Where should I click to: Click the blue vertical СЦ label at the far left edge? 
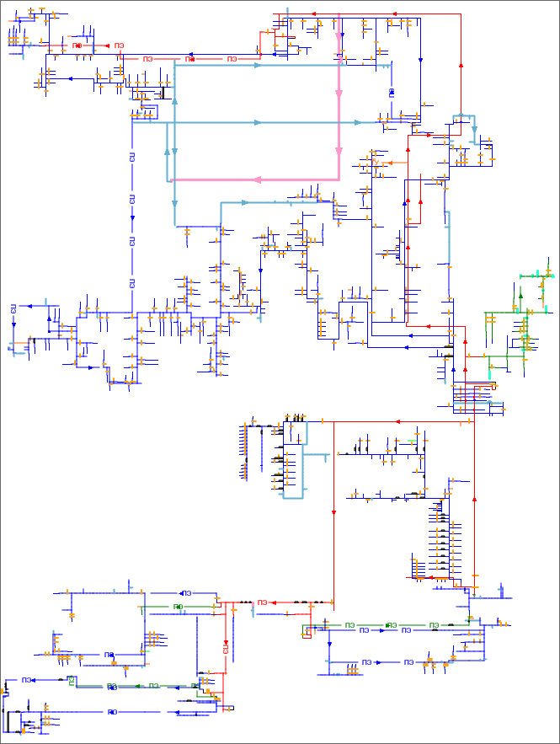(13, 308)
